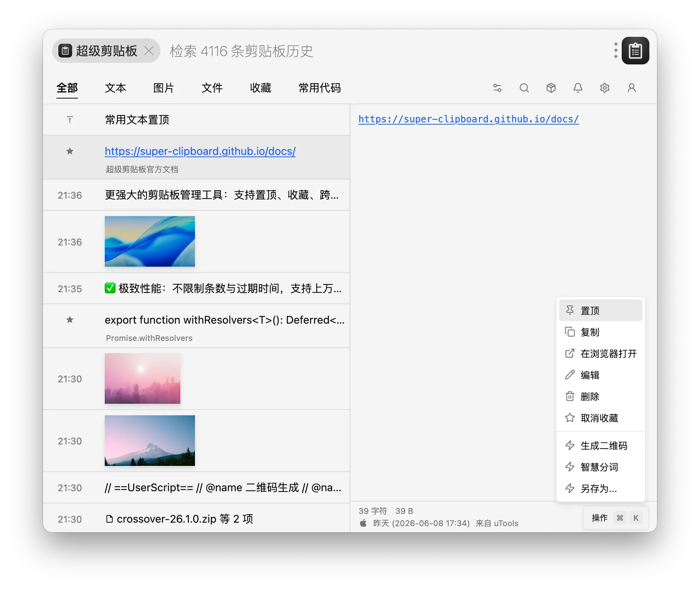Open the three-dot more options menu
Image resolution: width=700 pixels, height=589 pixels.
616,51
